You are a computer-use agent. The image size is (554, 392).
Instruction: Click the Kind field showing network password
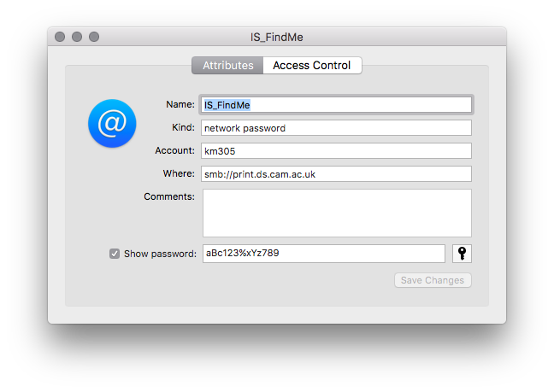pos(336,128)
